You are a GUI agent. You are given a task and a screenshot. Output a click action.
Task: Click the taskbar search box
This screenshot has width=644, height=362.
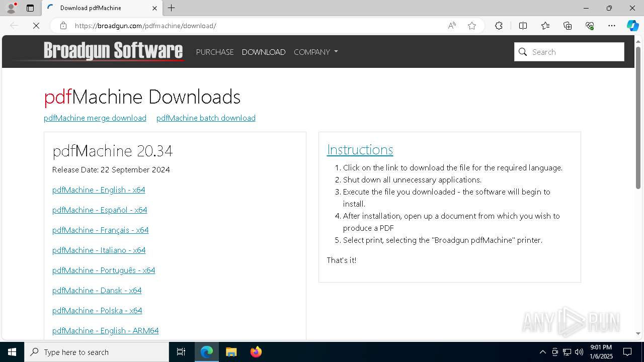click(x=97, y=352)
